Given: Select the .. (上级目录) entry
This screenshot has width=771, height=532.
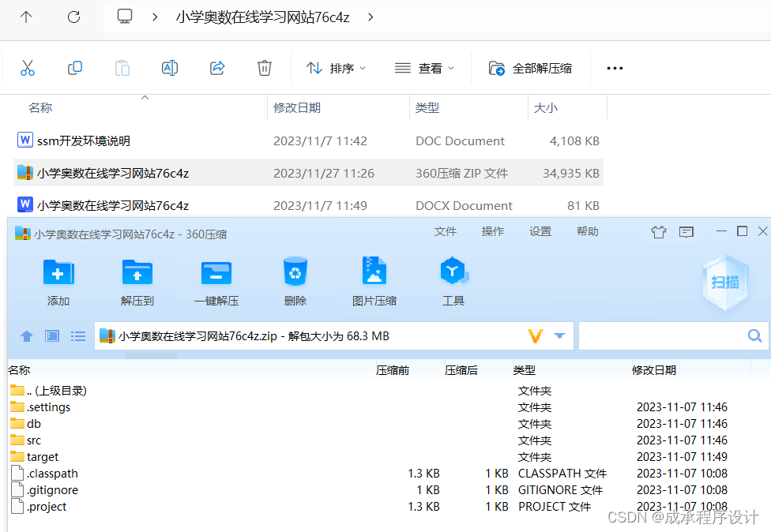Looking at the screenshot, I should 48,391.
